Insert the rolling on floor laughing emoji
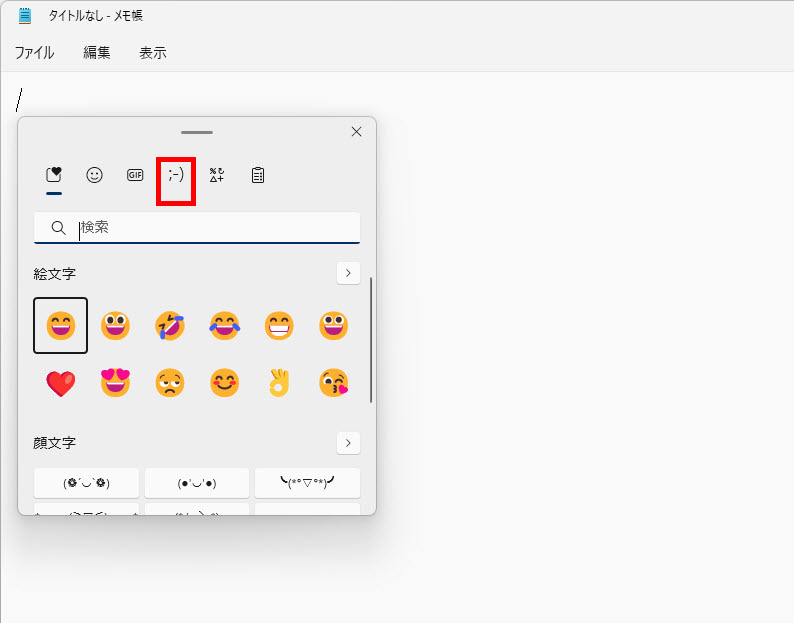 (170, 326)
